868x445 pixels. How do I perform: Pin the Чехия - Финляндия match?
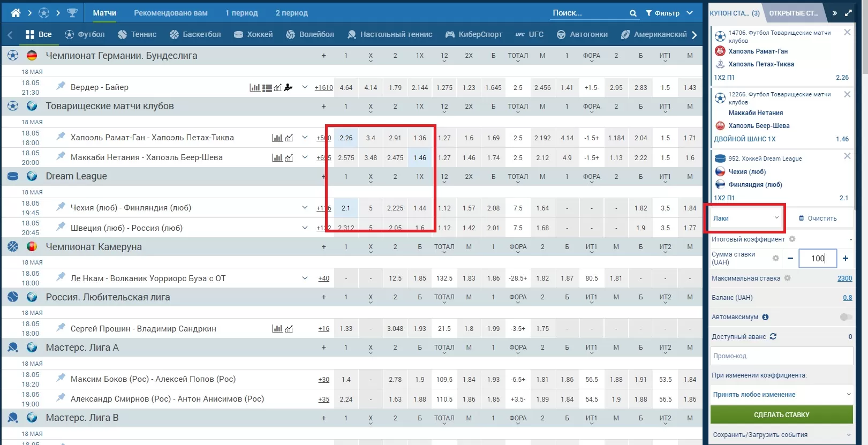pyautogui.click(x=61, y=207)
